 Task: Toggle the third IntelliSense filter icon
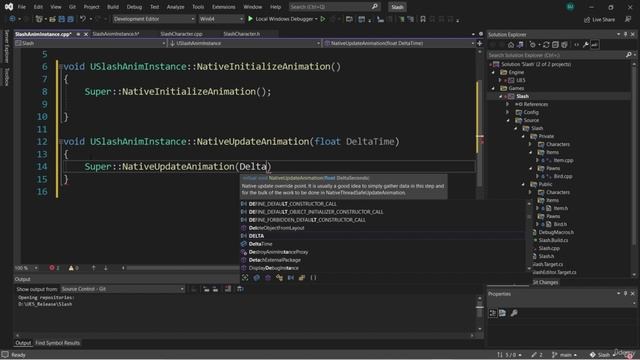point(268,278)
